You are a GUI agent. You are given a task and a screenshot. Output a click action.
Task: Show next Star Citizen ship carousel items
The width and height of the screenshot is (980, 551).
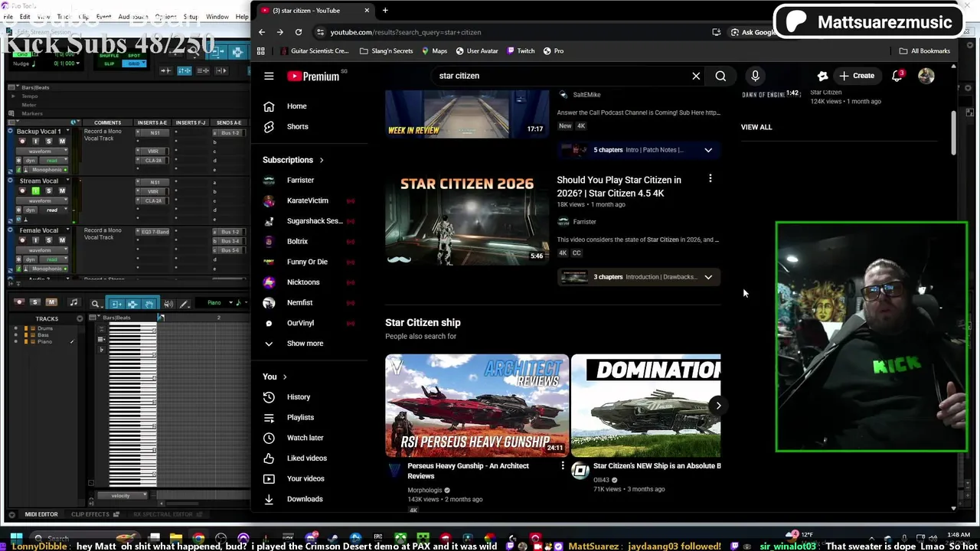718,406
